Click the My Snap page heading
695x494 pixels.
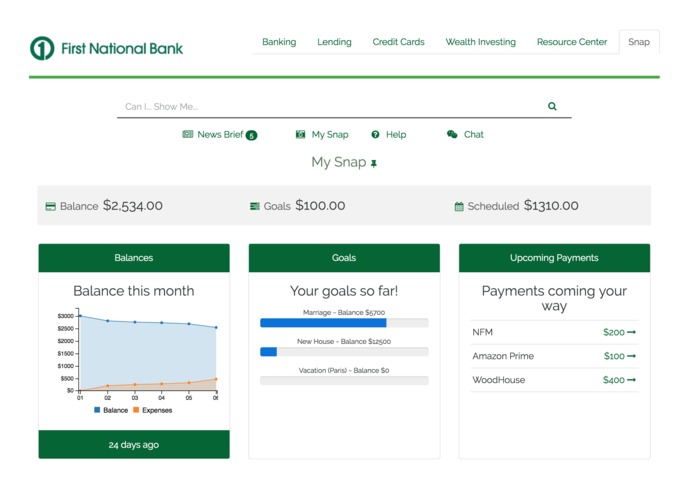(x=339, y=163)
